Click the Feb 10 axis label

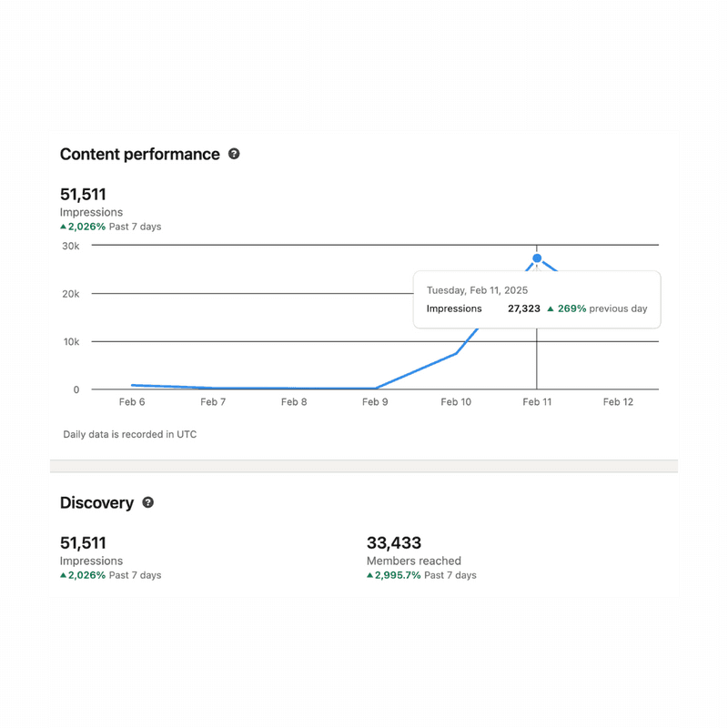(x=456, y=402)
